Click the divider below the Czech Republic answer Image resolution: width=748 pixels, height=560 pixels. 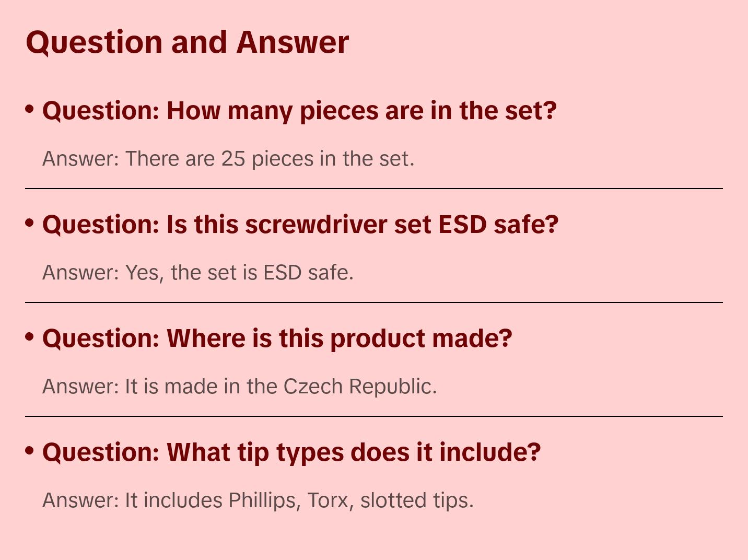373,416
